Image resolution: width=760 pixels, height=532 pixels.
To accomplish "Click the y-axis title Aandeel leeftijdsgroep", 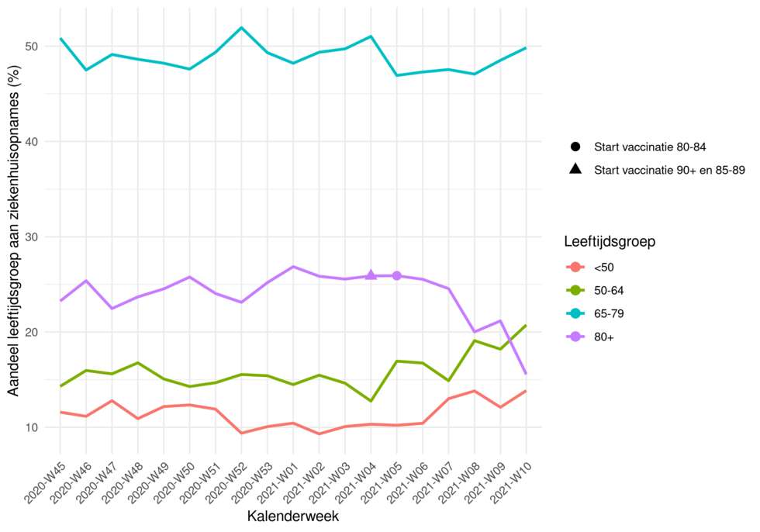I will click(x=14, y=230).
